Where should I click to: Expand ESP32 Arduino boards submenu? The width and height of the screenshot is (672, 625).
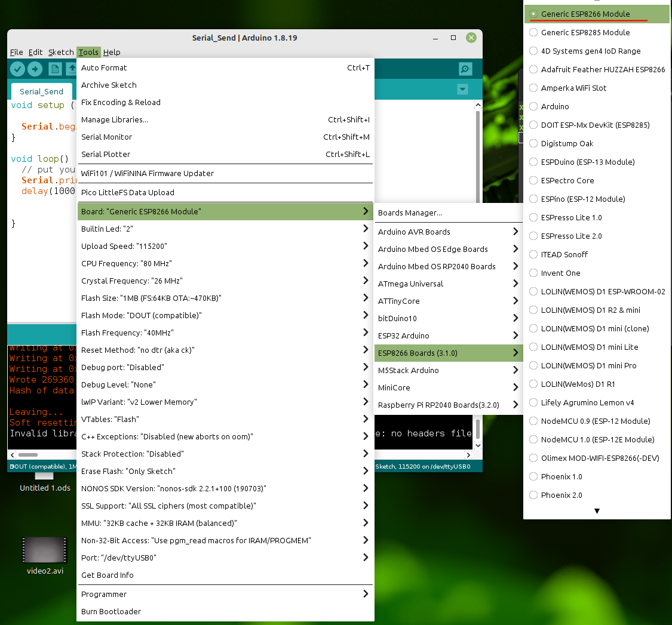(448, 336)
